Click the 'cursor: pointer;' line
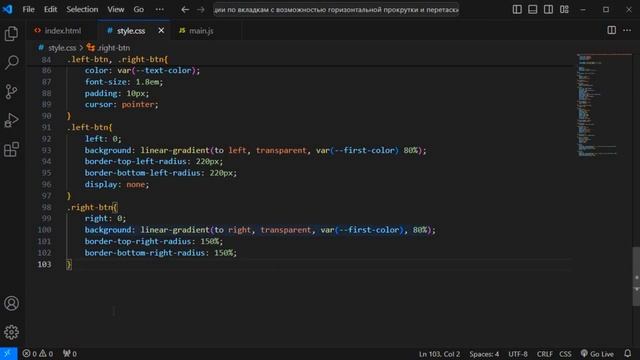Image resolution: width=640 pixels, height=360 pixels. pos(122,104)
